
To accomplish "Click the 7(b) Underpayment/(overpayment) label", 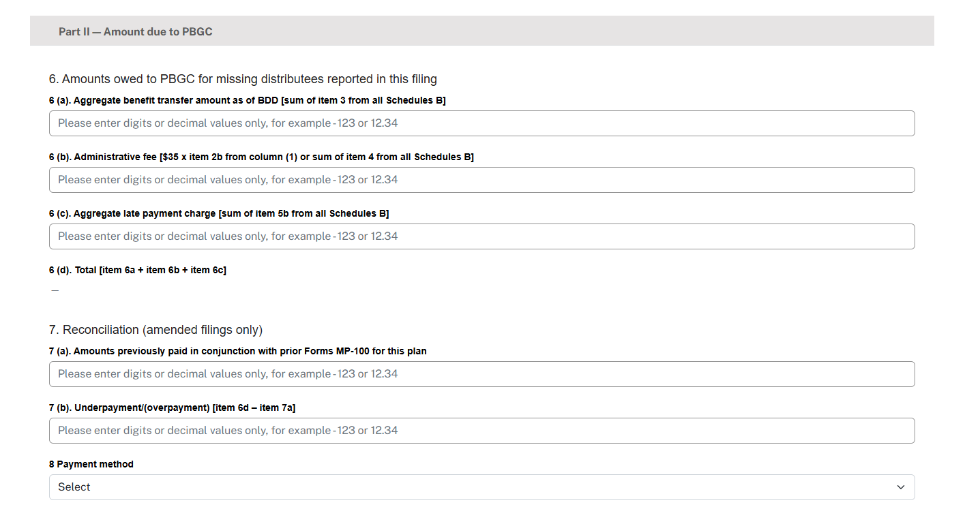I will pos(172,407).
